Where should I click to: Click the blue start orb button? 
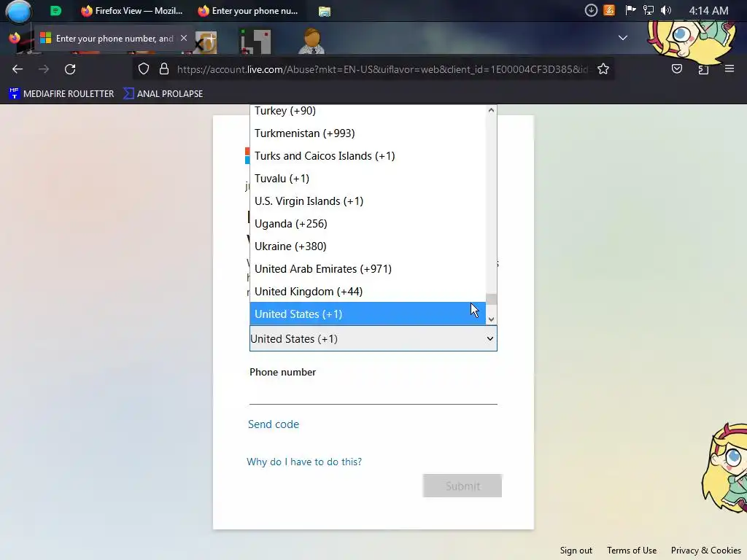[18, 11]
